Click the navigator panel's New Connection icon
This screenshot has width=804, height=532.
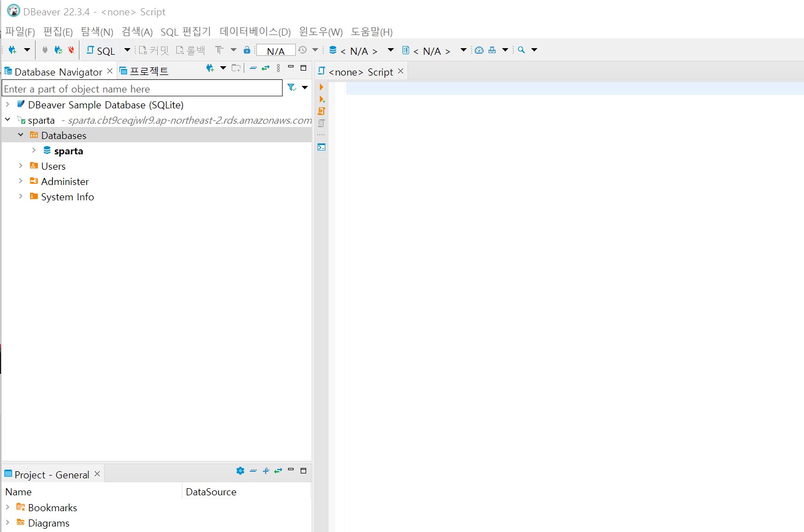(x=210, y=68)
